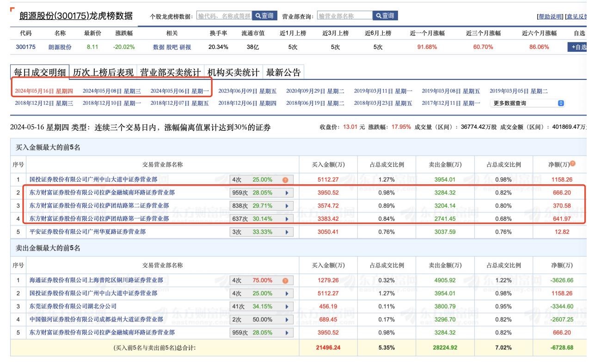Open 研报 related link
Viewport: 589px width, 364px height.
185,47
